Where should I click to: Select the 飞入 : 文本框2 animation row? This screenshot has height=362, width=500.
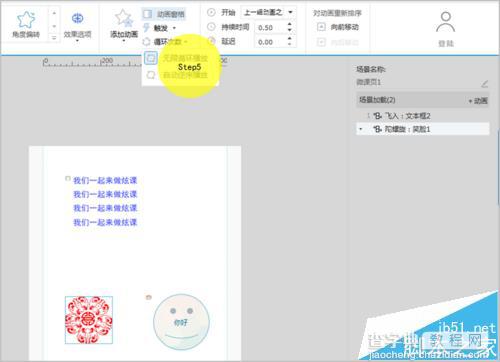423,116
